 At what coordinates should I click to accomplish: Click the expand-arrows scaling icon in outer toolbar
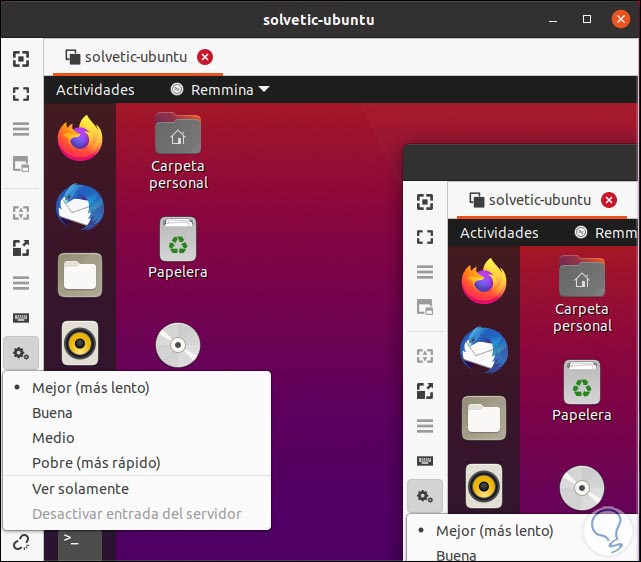21,248
